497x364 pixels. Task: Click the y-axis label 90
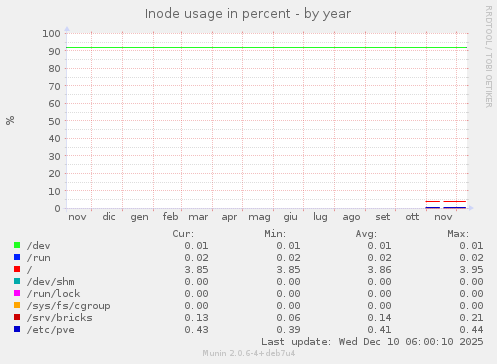(54, 51)
